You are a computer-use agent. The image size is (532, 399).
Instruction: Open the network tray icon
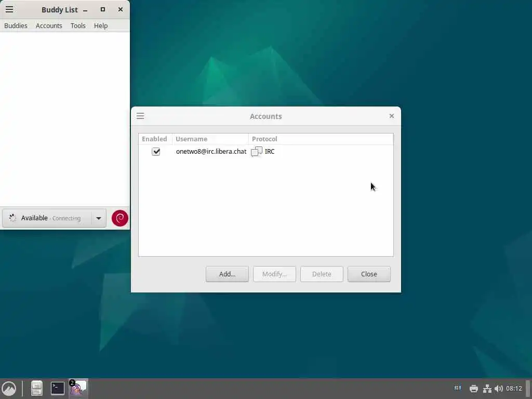(487, 389)
